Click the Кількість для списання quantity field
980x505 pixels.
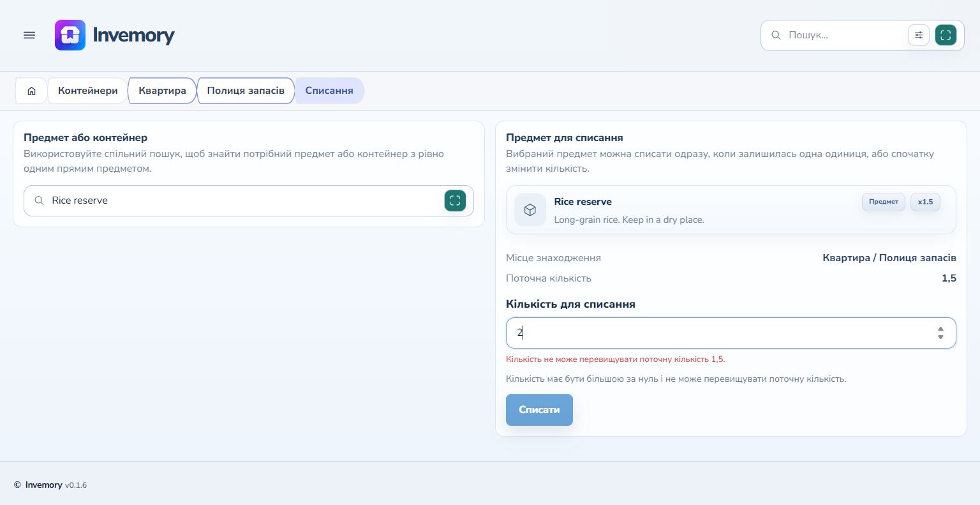point(731,333)
